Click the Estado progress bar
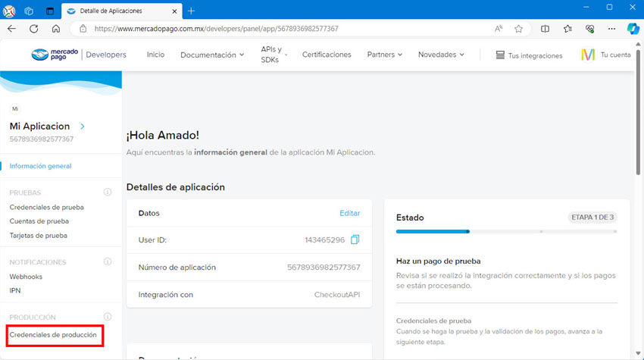 pyautogui.click(x=506, y=232)
